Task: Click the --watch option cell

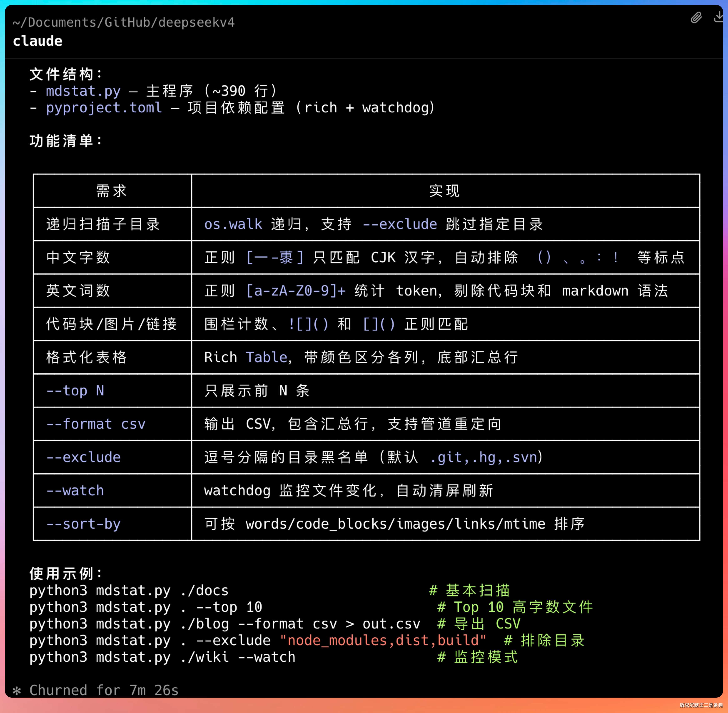Action: pyautogui.click(x=75, y=491)
